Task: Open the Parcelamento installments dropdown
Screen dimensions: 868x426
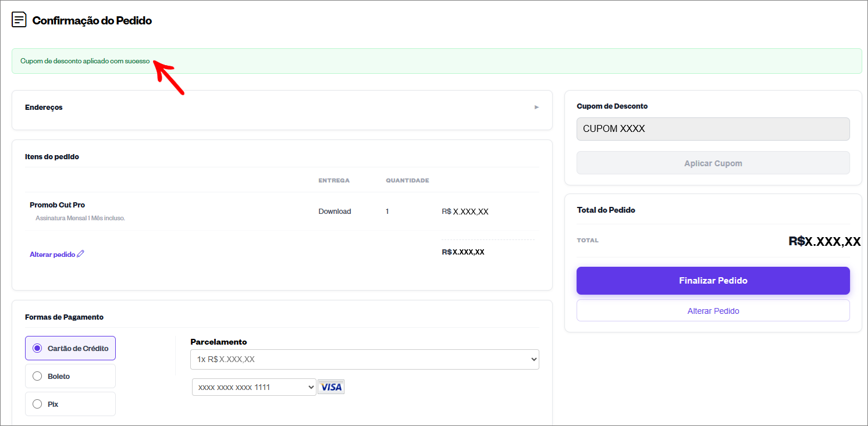Action: coord(365,359)
